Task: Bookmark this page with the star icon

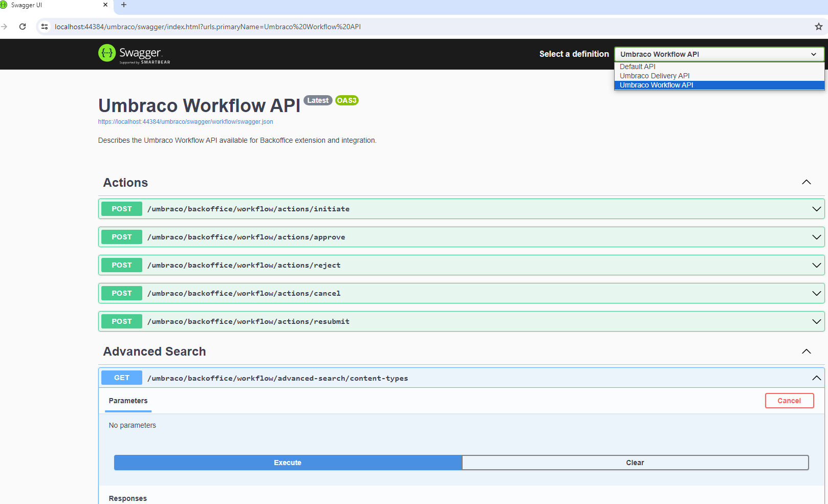Action: click(x=818, y=27)
